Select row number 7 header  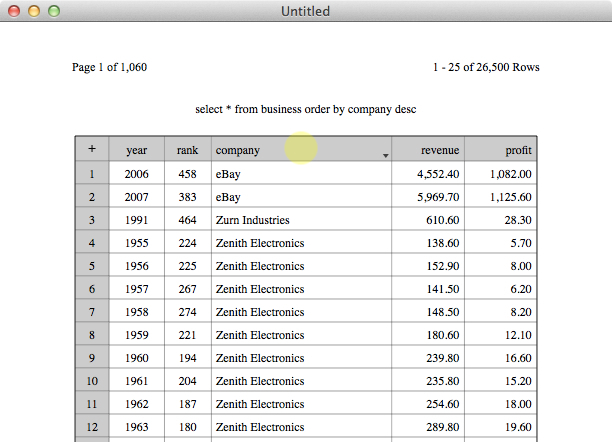pos(92,312)
